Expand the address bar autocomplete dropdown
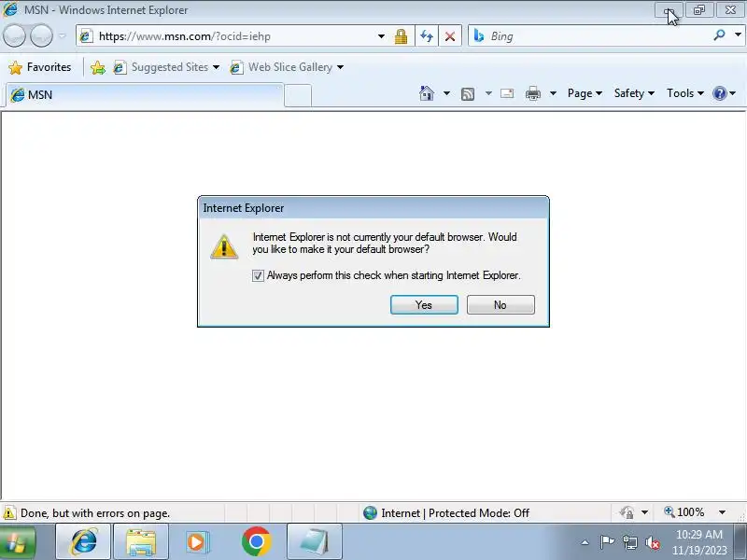The image size is (747, 560). pyautogui.click(x=381, y=36)
